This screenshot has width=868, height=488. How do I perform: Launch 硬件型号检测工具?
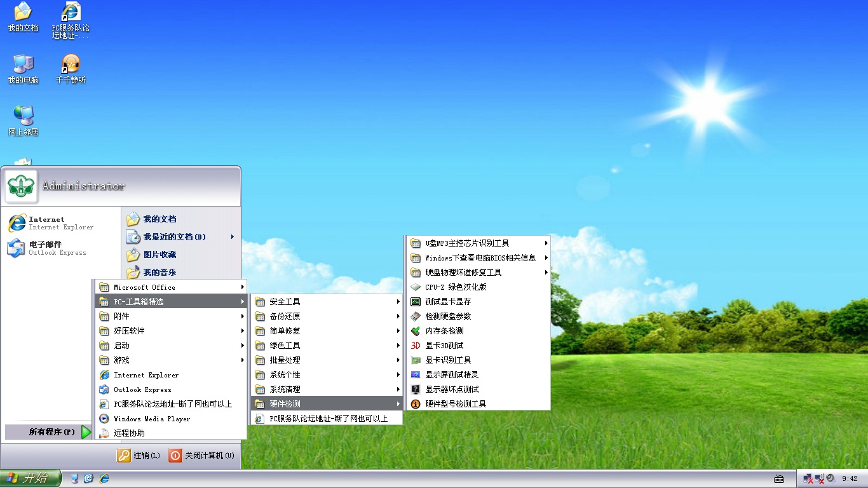coord(477,404)
